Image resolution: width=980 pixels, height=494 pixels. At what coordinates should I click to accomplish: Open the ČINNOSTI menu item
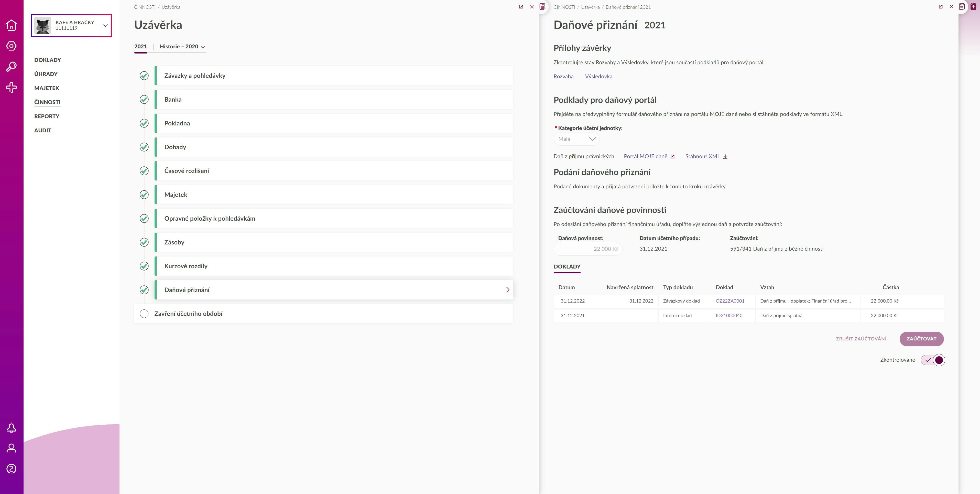coord(47,102)
